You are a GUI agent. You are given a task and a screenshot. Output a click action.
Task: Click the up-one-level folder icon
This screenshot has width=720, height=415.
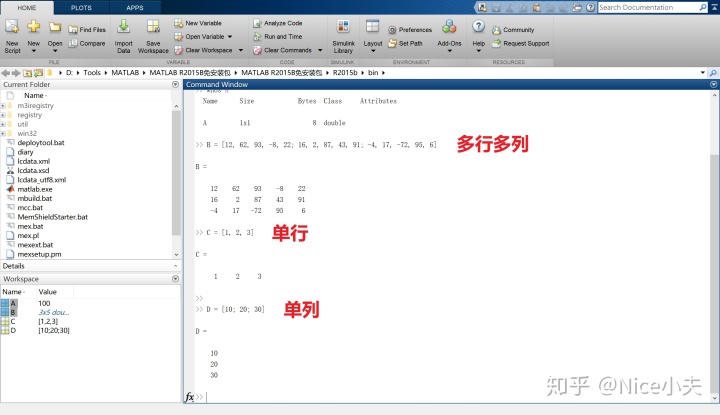pyautogui.click(x=28, y=73)
